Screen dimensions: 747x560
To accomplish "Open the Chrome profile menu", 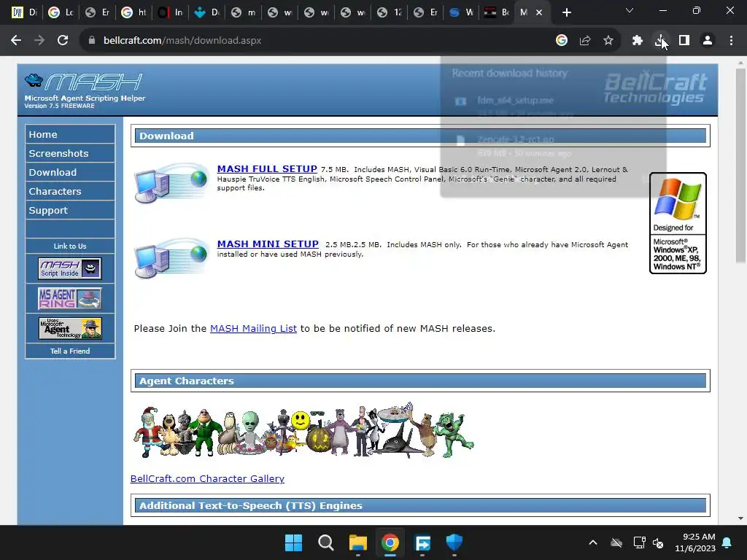I will click(x=708, y=41).
